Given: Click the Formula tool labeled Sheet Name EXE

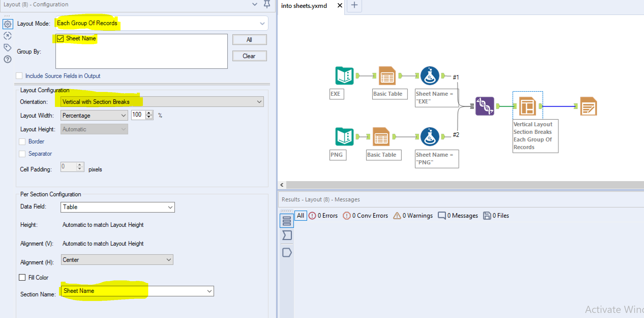Looking at the screenshot, I should tap(430, 76).
